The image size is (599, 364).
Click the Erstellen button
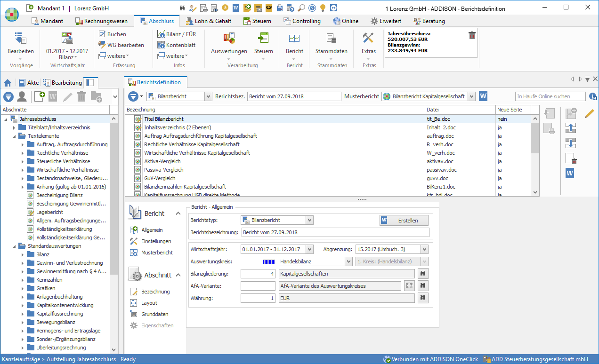(x=405, y=220)
